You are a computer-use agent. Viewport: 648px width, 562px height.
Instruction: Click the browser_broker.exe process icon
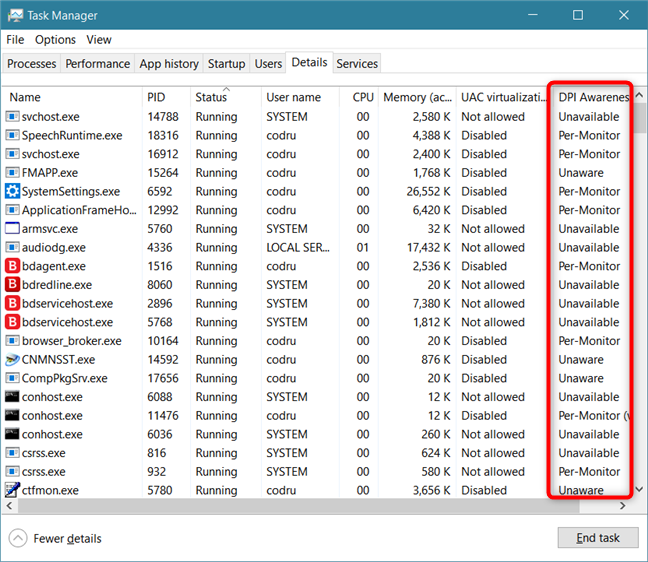(x=12, y=341)
